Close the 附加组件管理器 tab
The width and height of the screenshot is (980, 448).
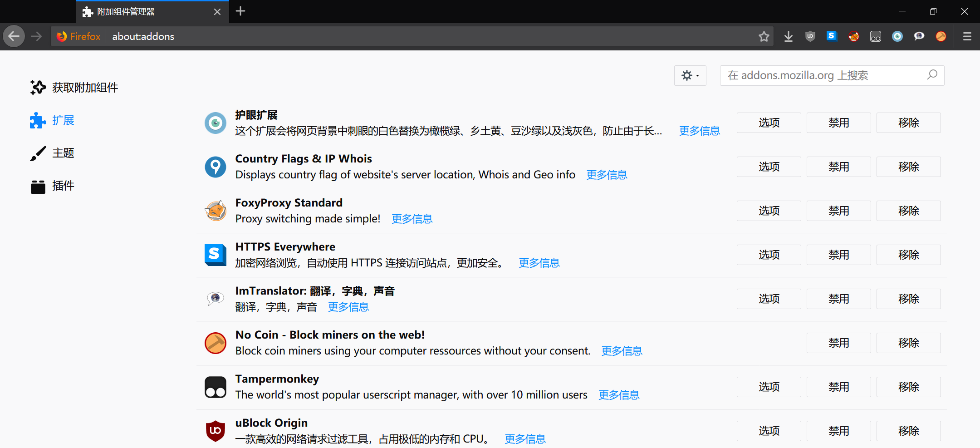coord(217,12)
